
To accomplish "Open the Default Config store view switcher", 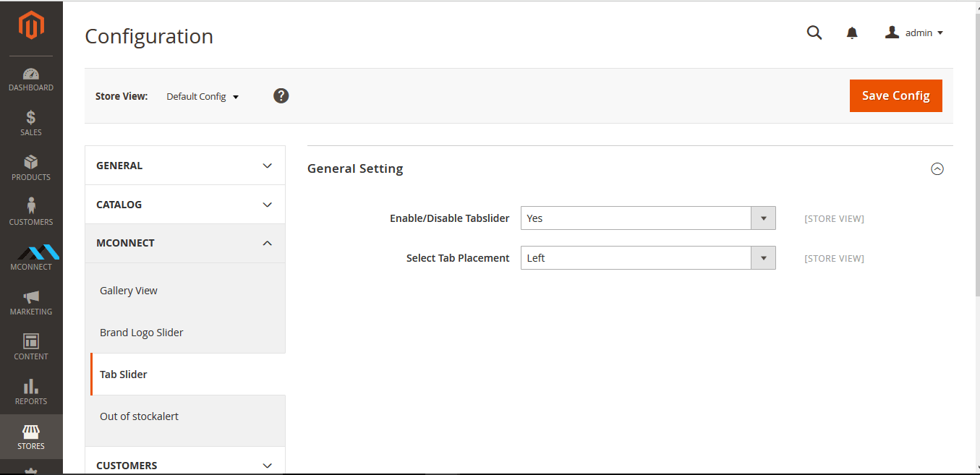I will 203,96.
